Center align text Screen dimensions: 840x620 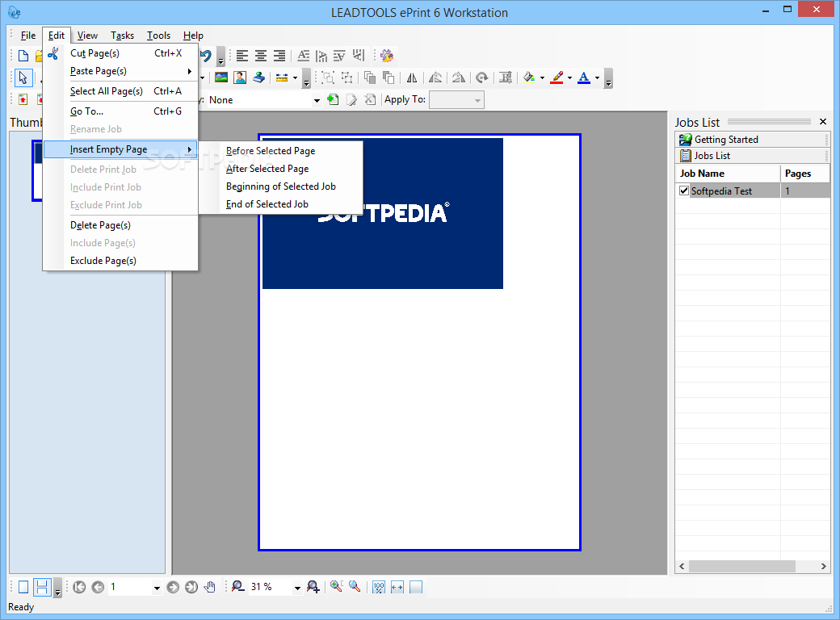[x=261, y=56]
